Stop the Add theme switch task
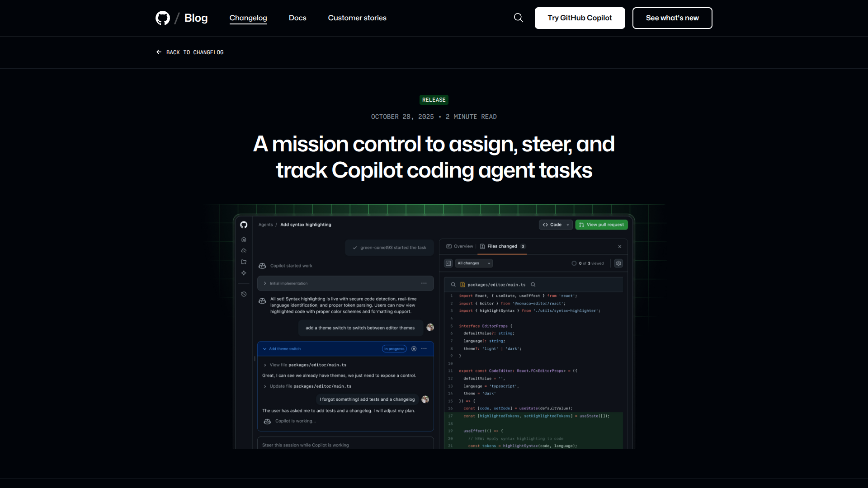868x488 pixels. click(x=415, y=348)
